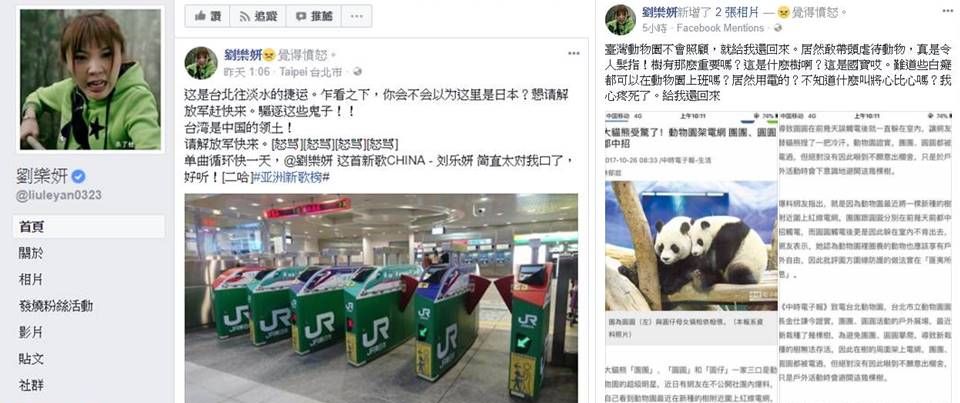Click the small avatar on the panda post
This screenshot has height=403, width=960.
click(x=620, y=20)
